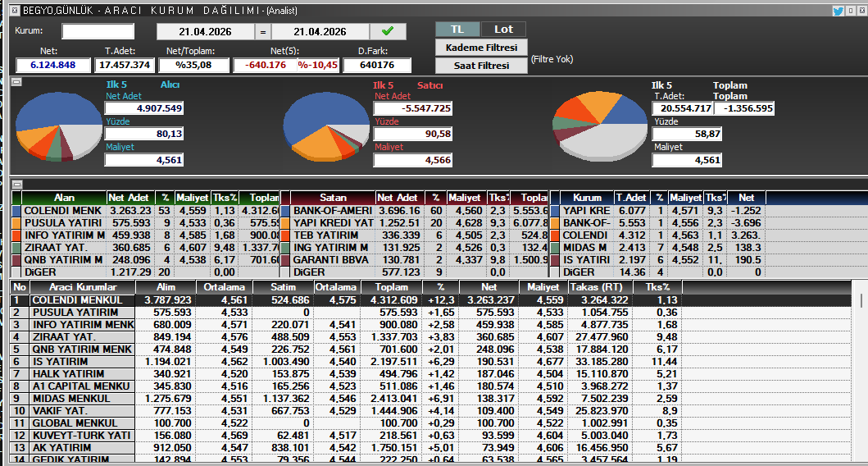Click green swatch beside ZIRAAT YAT. in Alan
This screenshot has height=466, width=868.
[x=16, y=247]
